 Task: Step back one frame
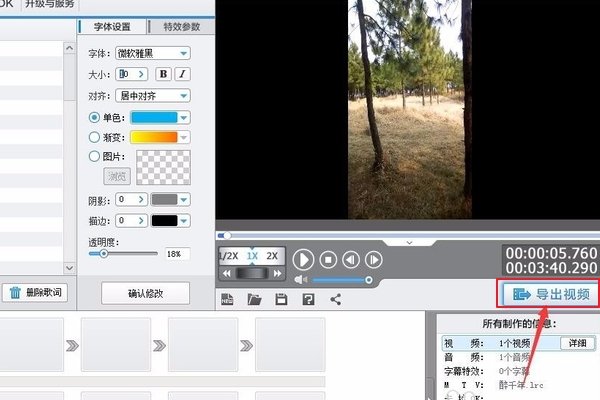351,260
